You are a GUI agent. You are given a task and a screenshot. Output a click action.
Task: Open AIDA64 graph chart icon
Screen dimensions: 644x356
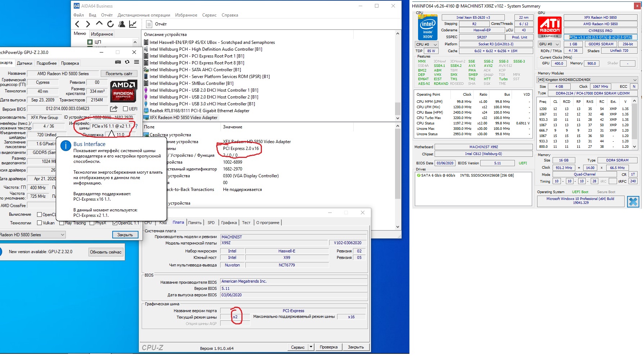tap(133, 24)
